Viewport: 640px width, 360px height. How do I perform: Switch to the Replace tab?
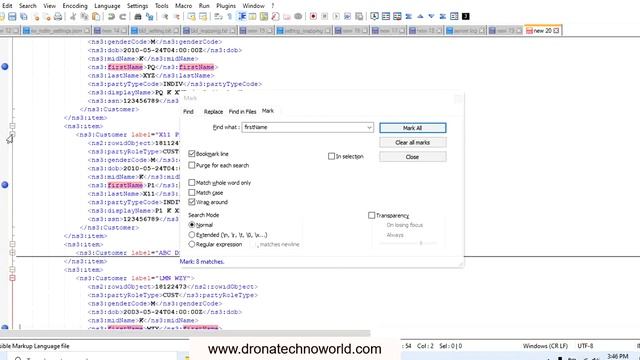[x=213, y=111]
